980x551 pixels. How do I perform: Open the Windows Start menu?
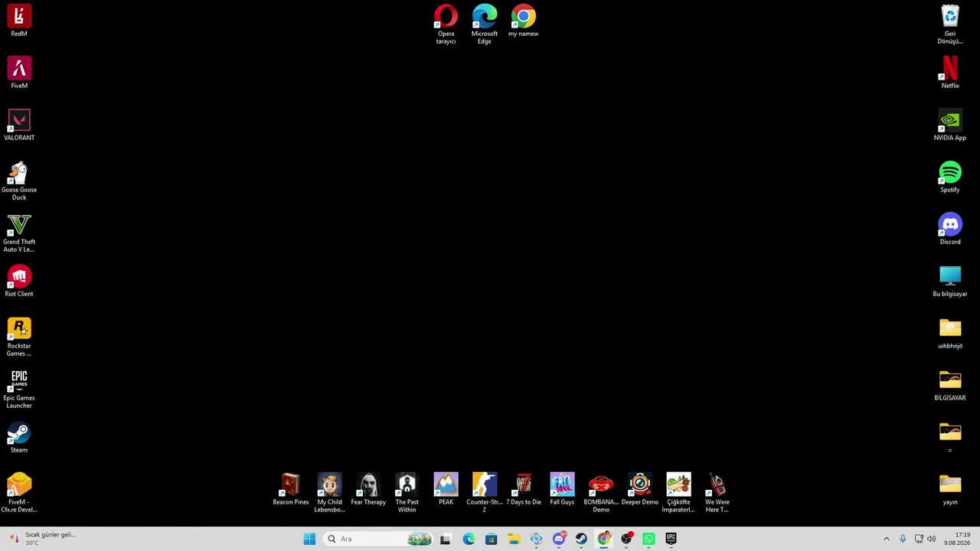pos(309,539)
